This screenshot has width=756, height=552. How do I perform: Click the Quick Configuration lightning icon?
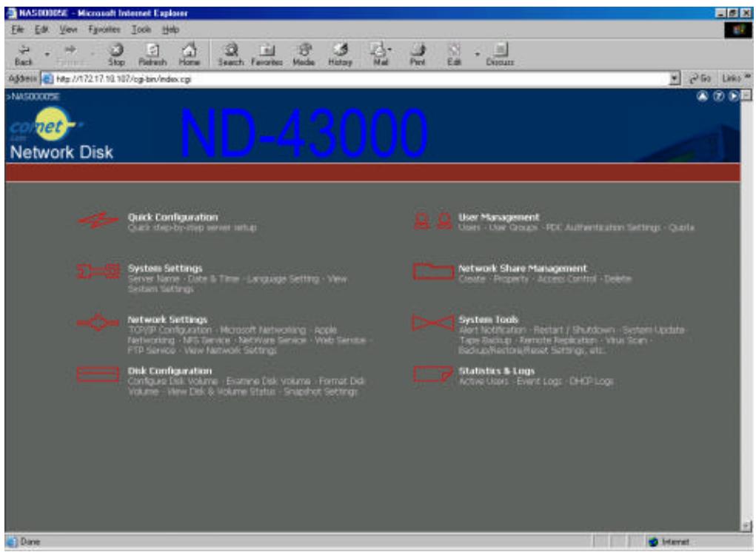tap(98, 221)
